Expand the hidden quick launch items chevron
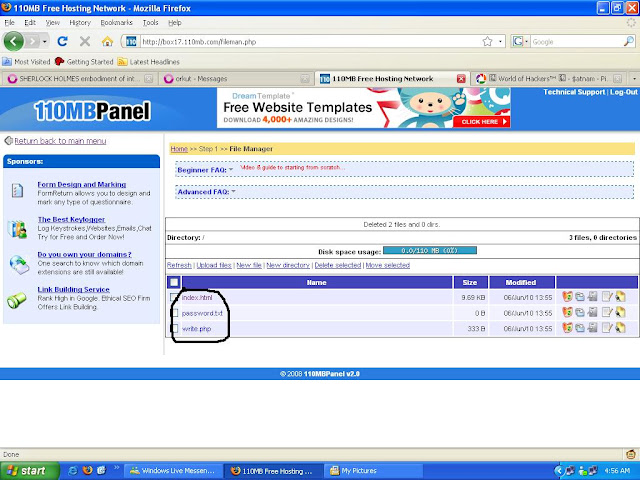This screenshot has height=480, width=640. 116,468
